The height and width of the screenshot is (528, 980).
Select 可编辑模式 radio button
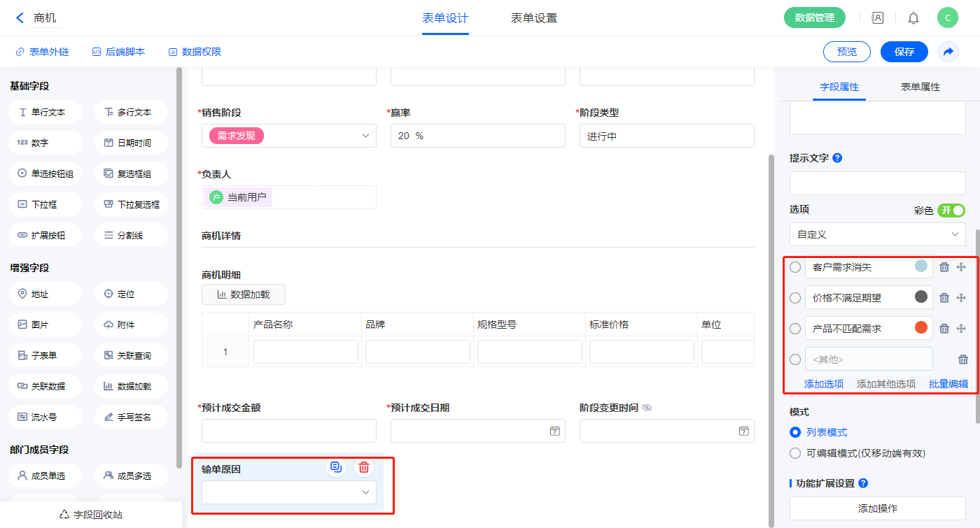pos(795,453)
